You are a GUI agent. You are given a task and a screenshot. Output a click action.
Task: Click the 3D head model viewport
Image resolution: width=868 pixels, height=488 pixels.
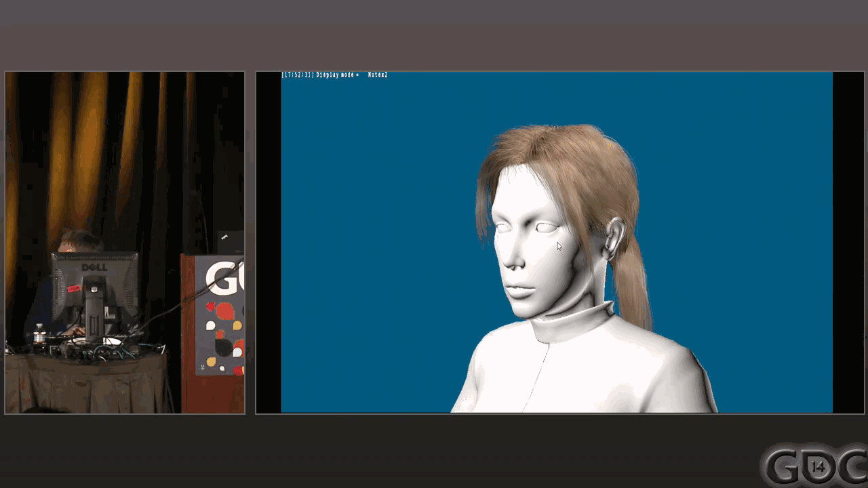pyautogui.click(x=557, y=243)
